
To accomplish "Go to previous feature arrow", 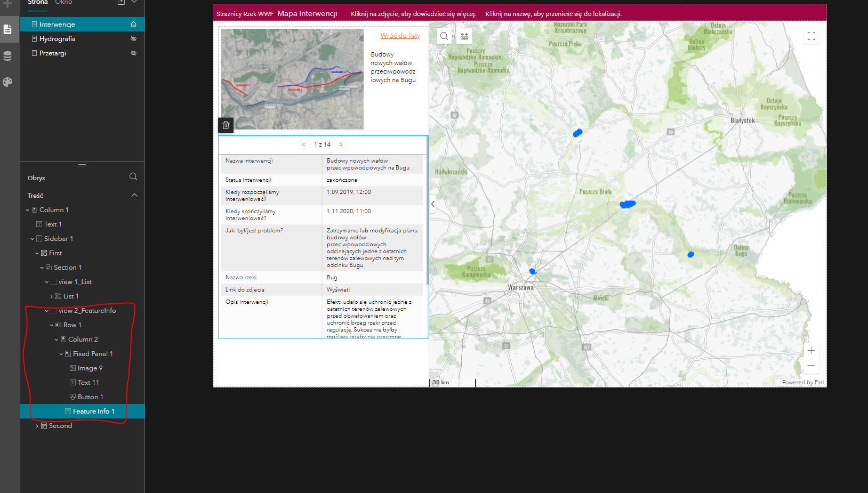I will (303, 144).
